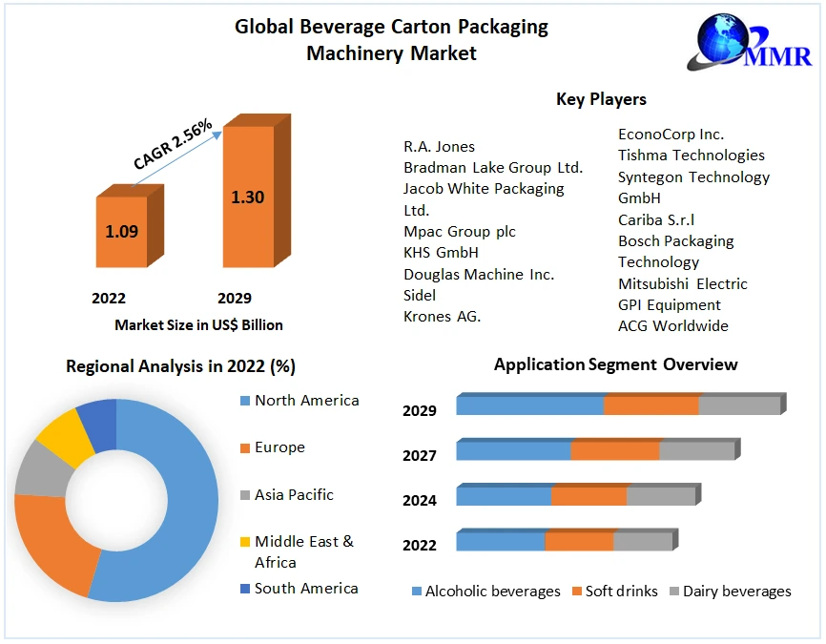Select Mitsubishi Electric in the Key Players list
Screen dimensions: 826x644
coord(682,283)
